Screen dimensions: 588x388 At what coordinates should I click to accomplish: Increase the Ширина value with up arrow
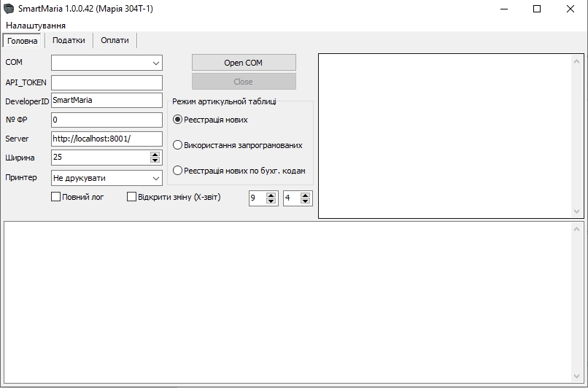tap(155, 154)
